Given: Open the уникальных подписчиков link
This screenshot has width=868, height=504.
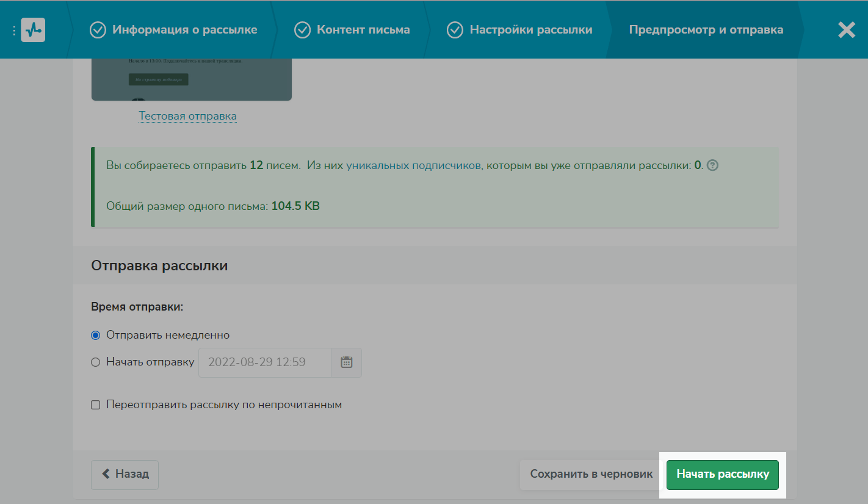Looking at the screenshot, I should pos(413,165).
